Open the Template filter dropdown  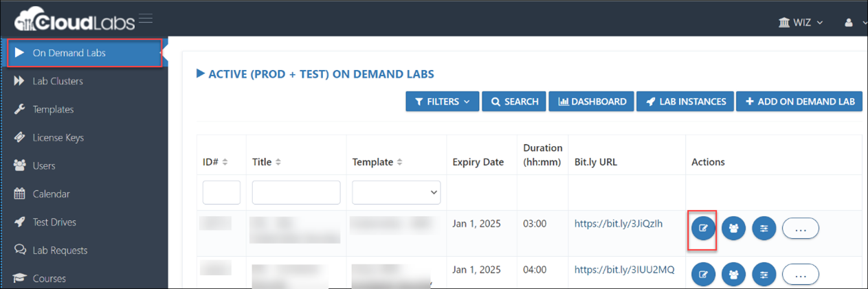point(397,192)
